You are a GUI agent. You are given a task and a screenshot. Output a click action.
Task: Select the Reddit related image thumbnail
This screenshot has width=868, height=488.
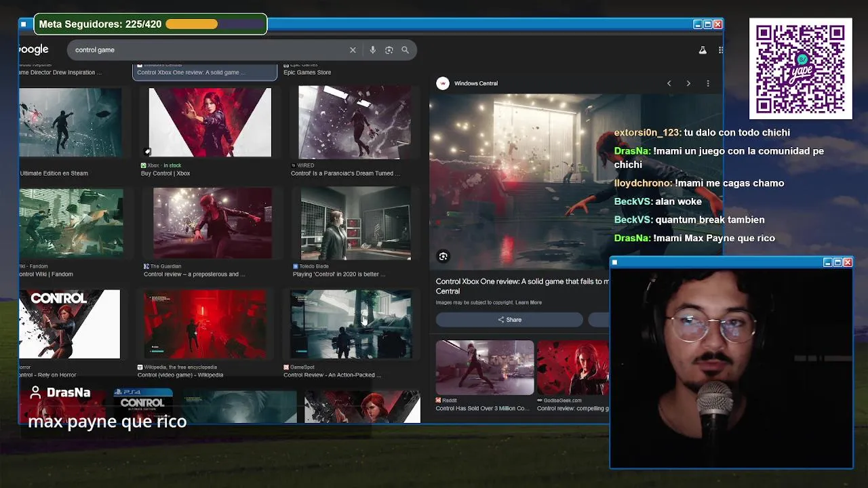point(484,367)
